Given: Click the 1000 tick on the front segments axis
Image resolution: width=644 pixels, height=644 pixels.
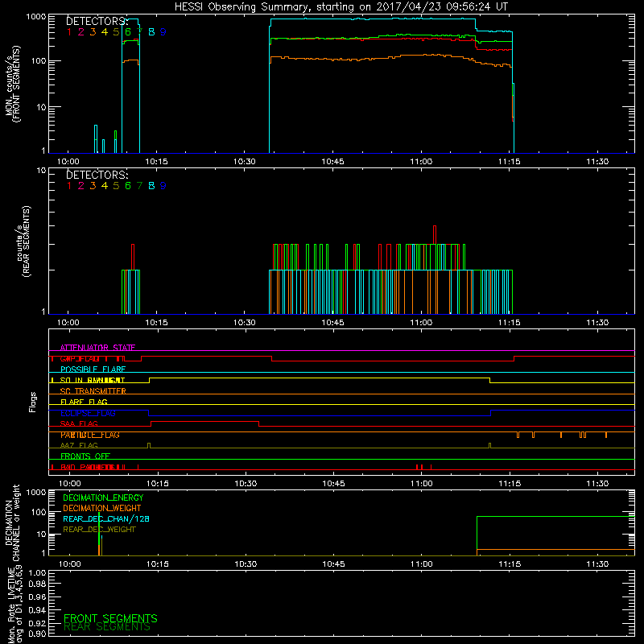Looking at the screenshot, I should 36,17.
